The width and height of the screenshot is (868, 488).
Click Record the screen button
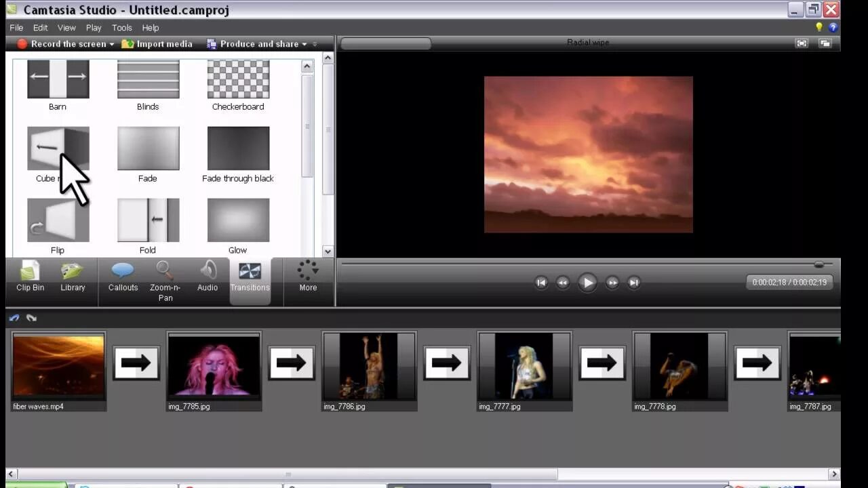pos(62,44)
